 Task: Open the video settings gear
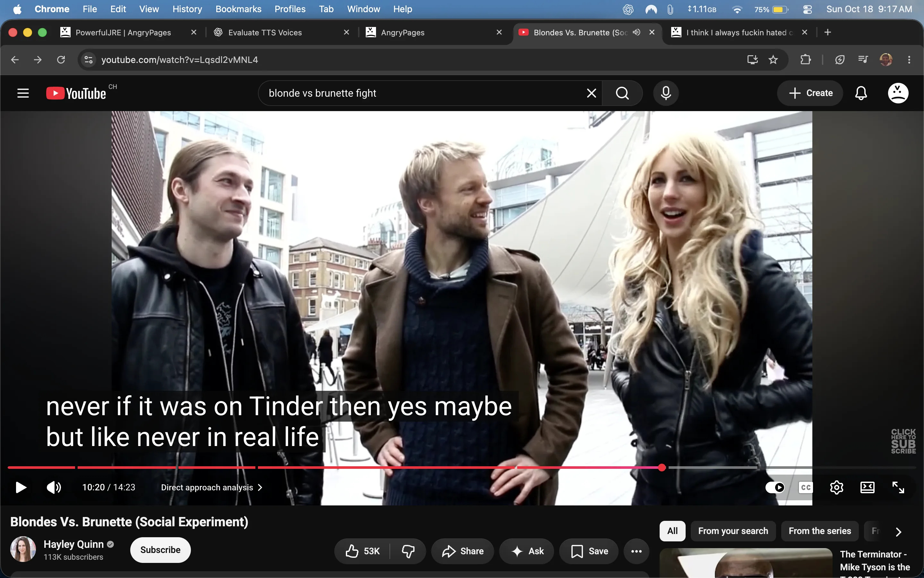tap(836, 487)
